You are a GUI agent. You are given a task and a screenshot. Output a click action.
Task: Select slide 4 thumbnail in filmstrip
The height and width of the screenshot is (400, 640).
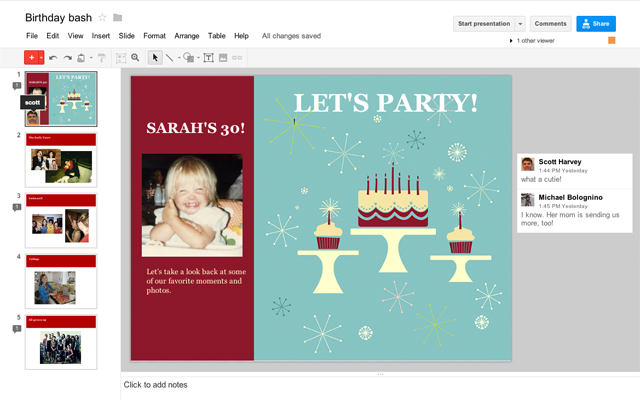[61, 281]
